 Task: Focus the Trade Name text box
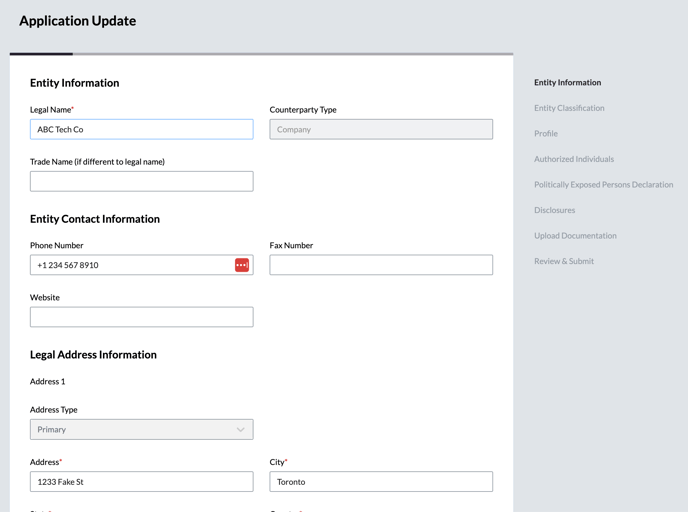click(141, 181)
